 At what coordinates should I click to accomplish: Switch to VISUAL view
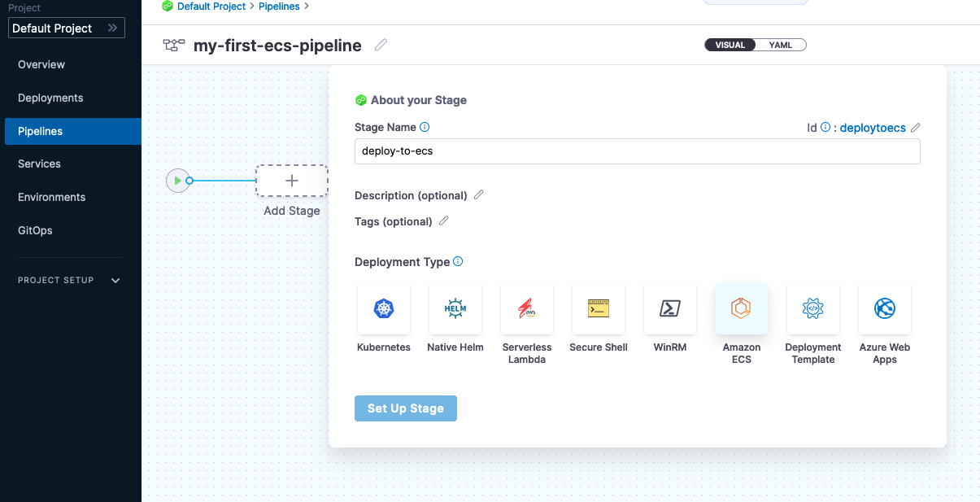coord(730,45)
